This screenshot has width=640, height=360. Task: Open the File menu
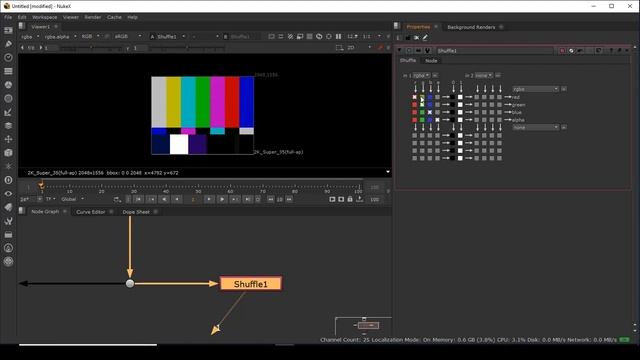point(8,17)
